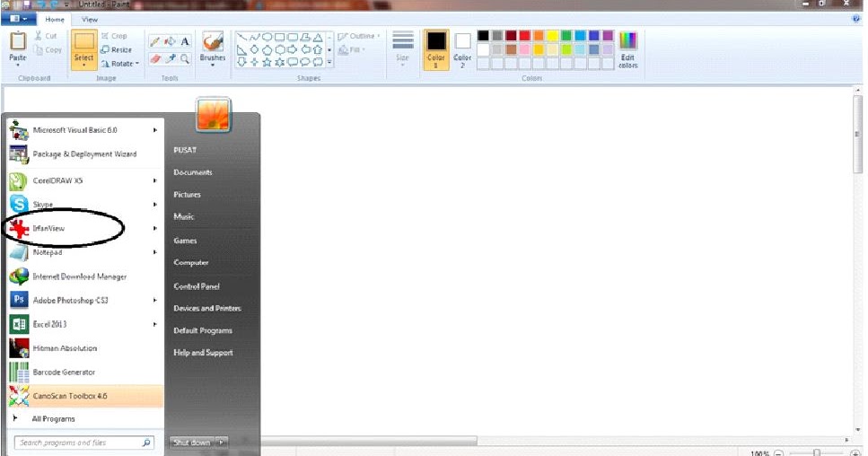The height and width of the screenshot is (456, 868).
Task: Open Paint help question icon
Action: click(x=857, y=19)
